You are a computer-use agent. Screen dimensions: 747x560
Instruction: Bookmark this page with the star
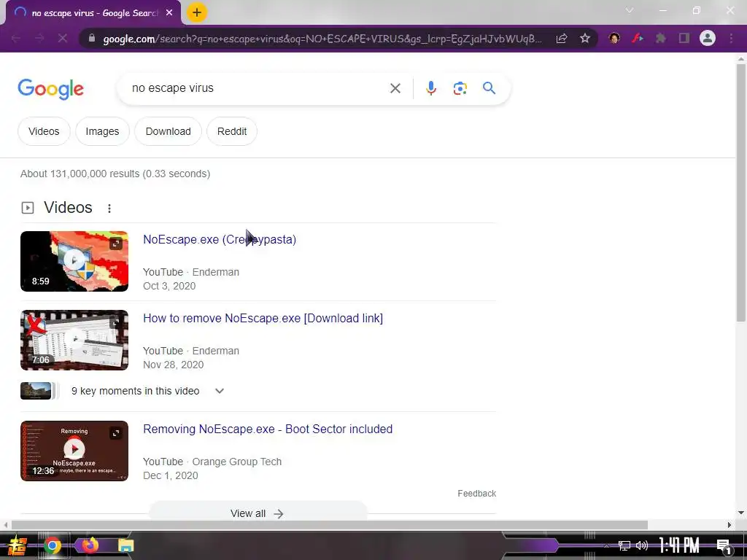585,39
